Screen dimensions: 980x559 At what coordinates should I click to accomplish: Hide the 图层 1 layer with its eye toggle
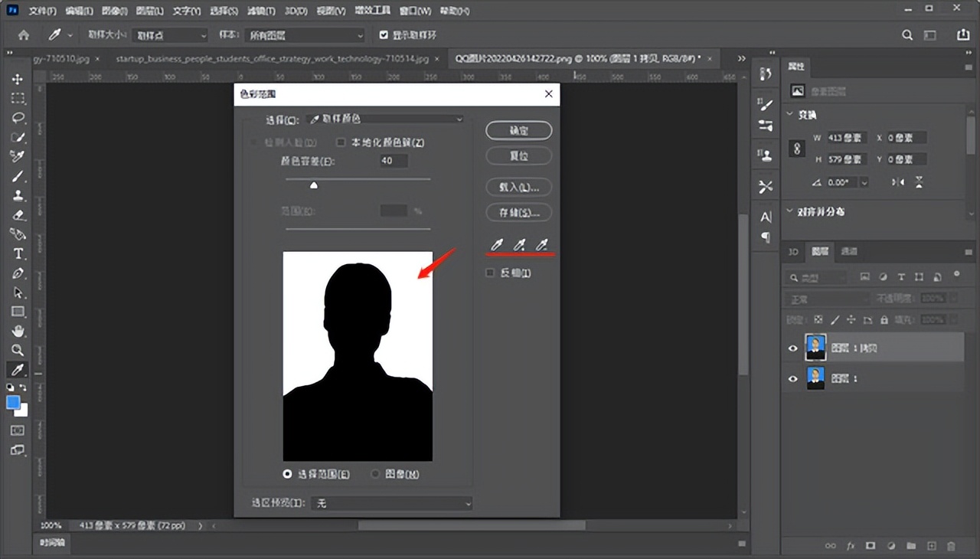(x=793, y=378)
